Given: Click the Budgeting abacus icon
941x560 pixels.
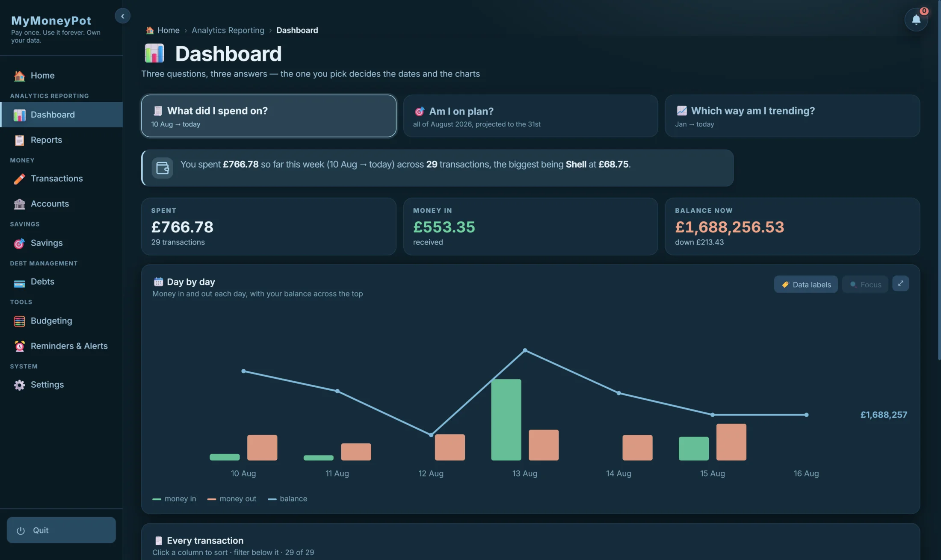Looking at the screenshot, I should click(x=19, y=321).
